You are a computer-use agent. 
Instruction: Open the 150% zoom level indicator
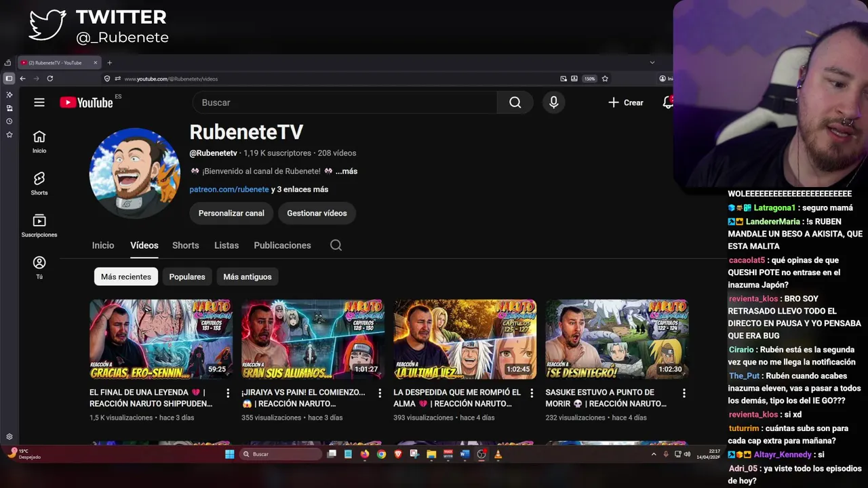pos(590,79)
